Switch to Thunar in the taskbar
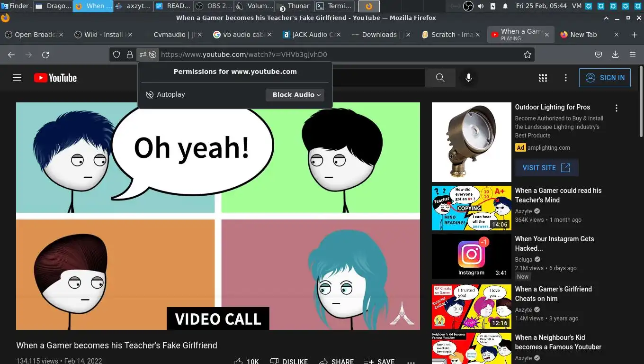The height and width of the screenshot is (364, 644). [x=294, y=6]
